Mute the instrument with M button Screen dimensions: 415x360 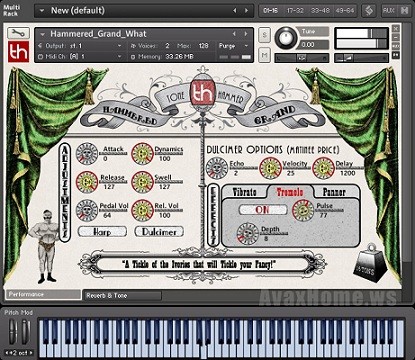(264, 55)
